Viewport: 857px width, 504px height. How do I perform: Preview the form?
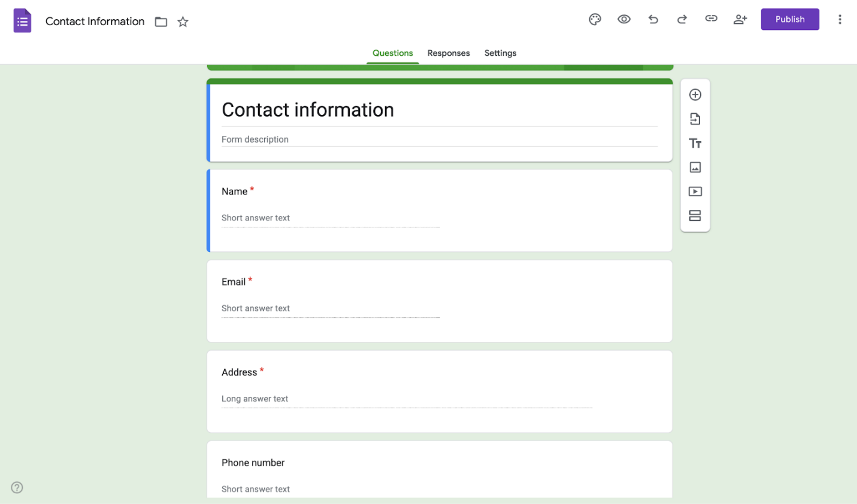(x=623, y=19)
